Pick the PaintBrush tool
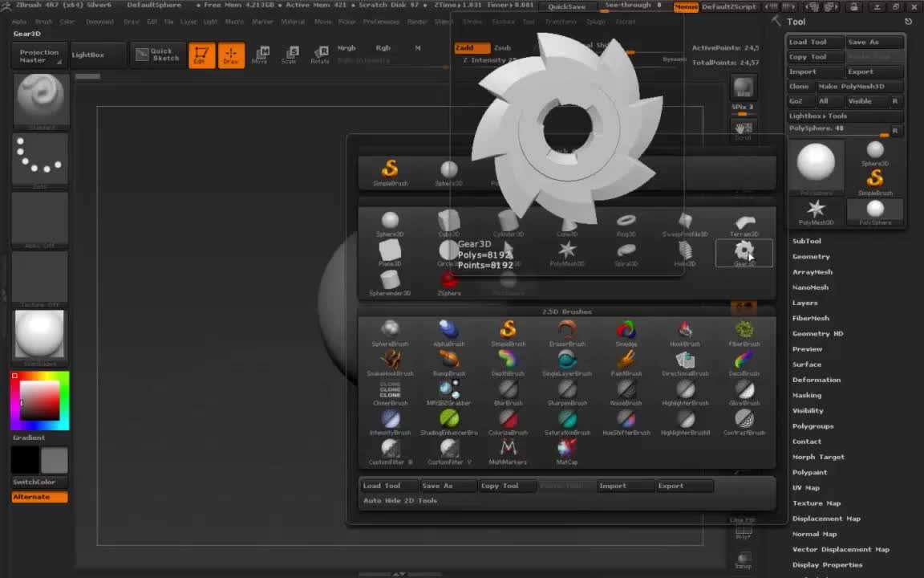 click(626, 364)
